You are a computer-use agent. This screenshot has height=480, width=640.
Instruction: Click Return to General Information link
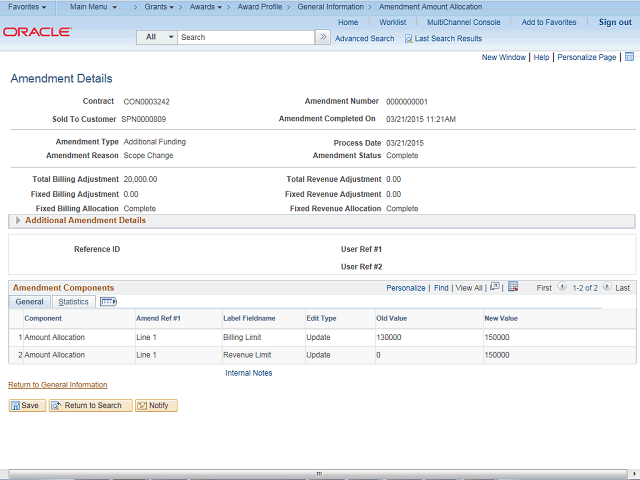[57, 384]
